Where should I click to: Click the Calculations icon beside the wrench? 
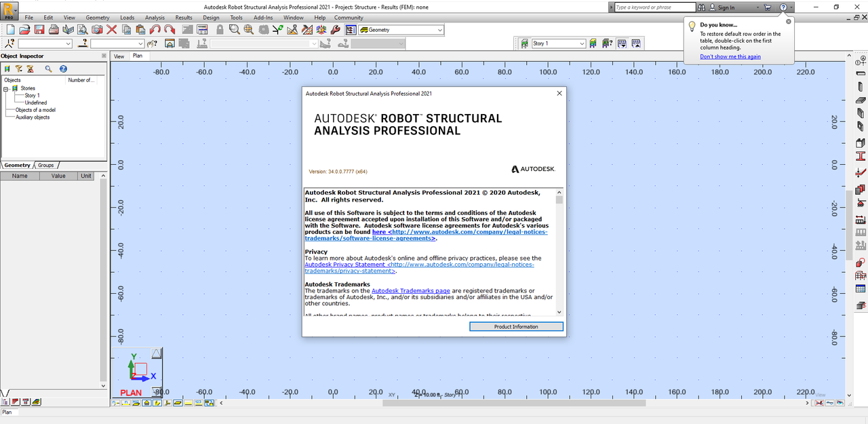(x=321, y=30)
